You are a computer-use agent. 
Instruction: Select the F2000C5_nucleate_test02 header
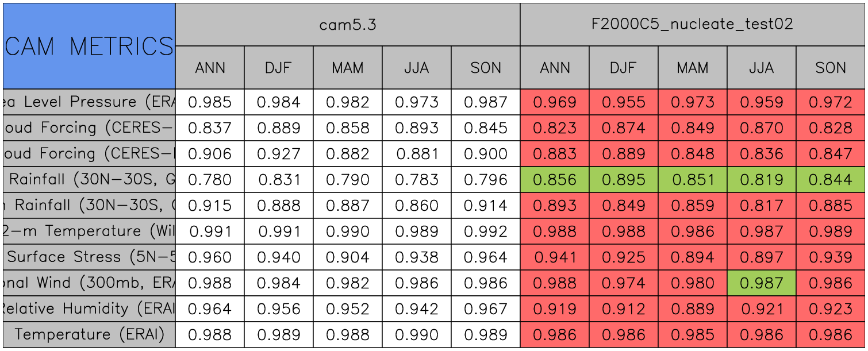pyautogui.click(x=692, y=24)
